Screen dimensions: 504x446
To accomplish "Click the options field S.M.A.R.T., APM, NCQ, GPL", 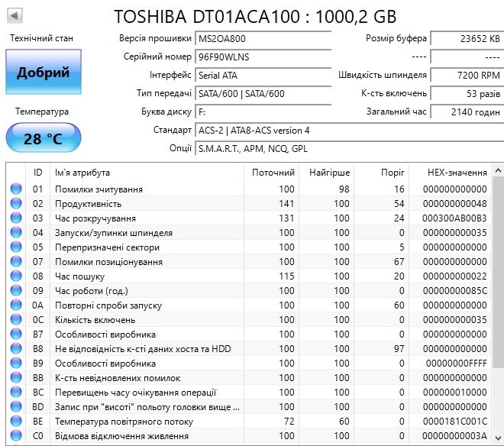I will [x=350, y=149].
